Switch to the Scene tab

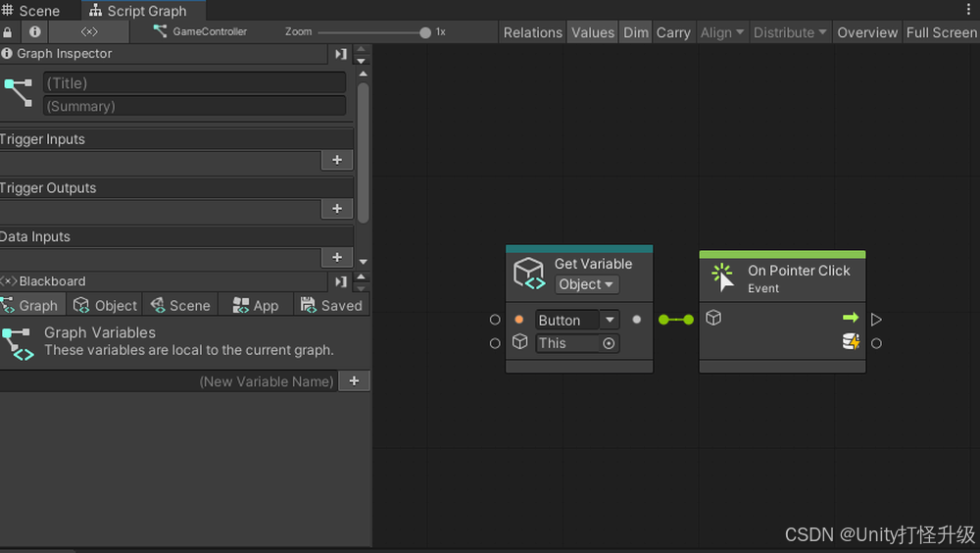(31, 11)
